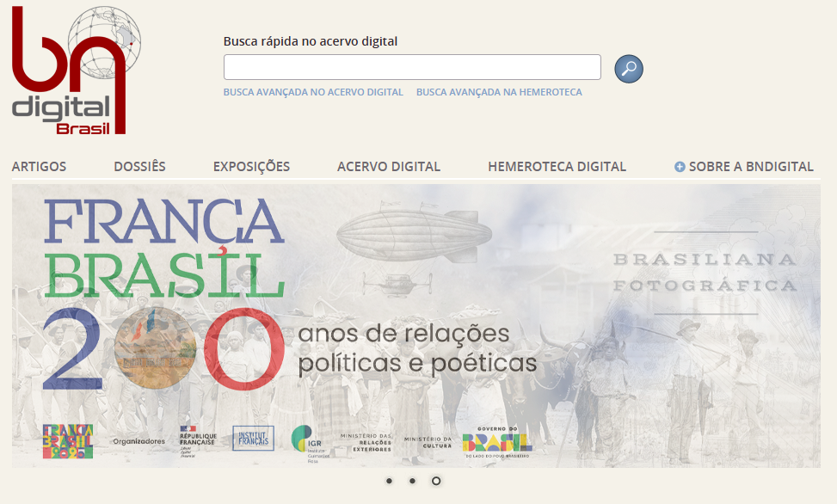Click the République Française logo in banner
The image size is (837, 504).
pos(198,441)
